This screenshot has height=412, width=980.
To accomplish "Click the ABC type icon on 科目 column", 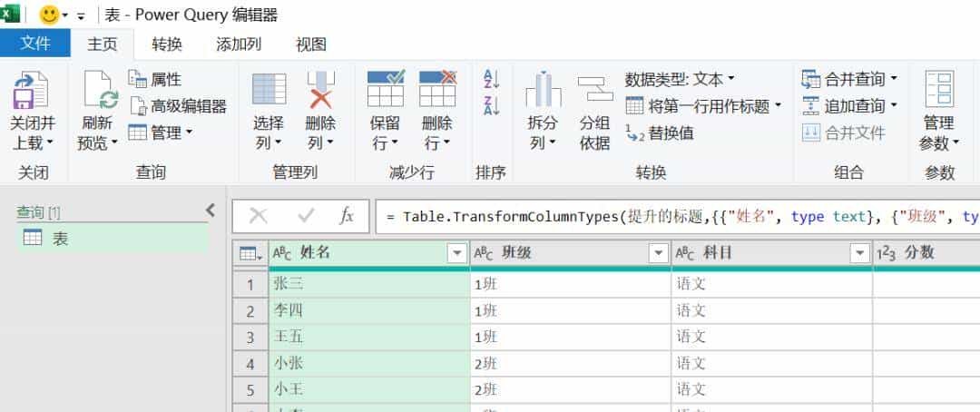I will click(x=686, y=253).
